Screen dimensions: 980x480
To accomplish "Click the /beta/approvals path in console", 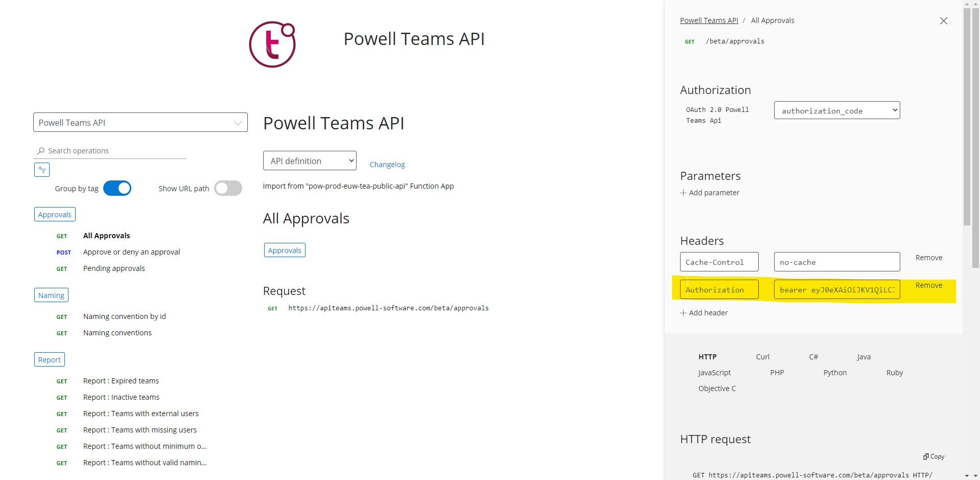I will (735, 41).
